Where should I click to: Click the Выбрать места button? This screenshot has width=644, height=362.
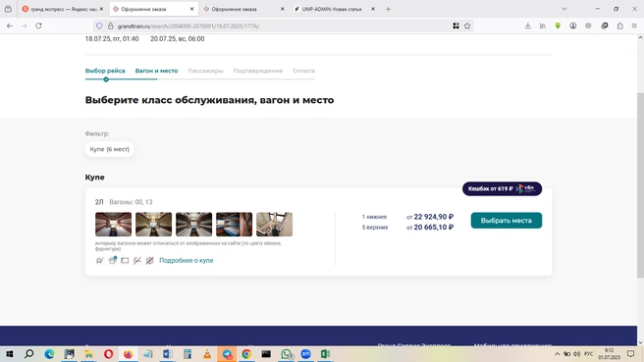[506, 221]
